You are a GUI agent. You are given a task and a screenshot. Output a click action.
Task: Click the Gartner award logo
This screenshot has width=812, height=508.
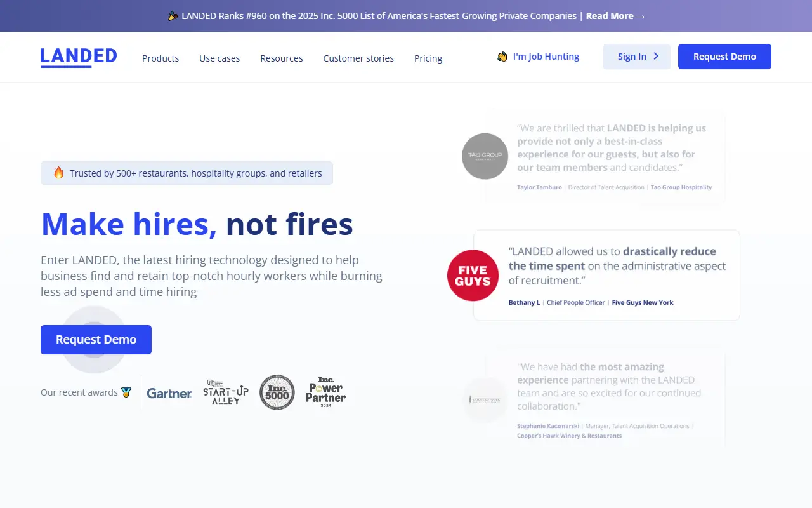pos(169,393)
